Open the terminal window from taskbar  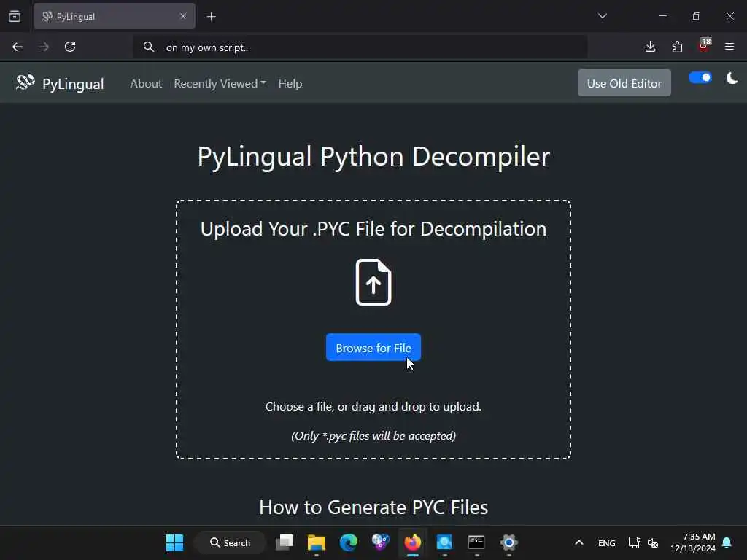pyautogui.click(x=476, y=542)
